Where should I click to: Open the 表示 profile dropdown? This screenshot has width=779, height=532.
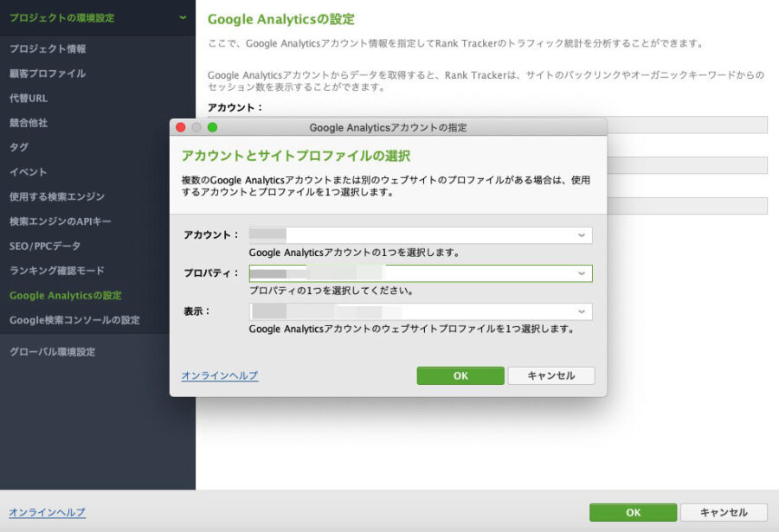[x=421, y=311]
